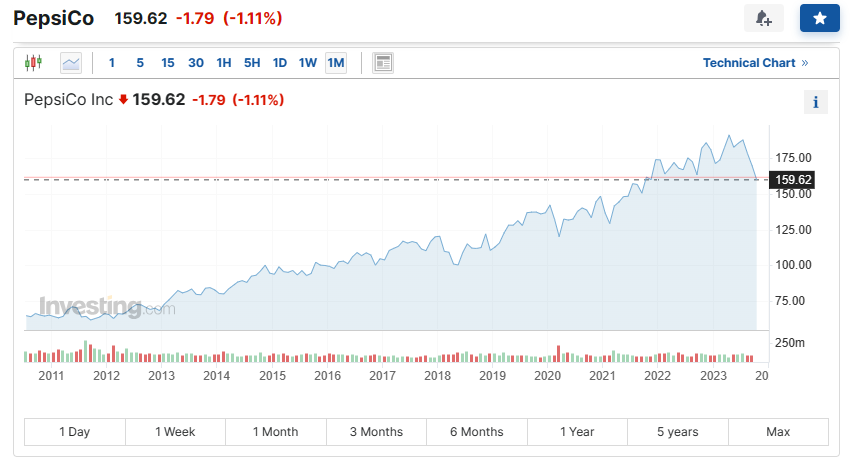The height and width of the screenshot is (460, 852).
Task: Open the chart info icon
Action: coord(816,102)
